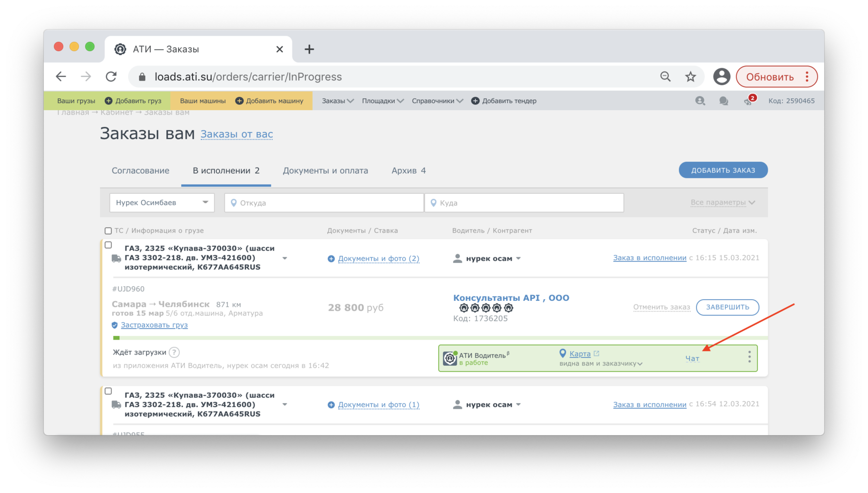This screenshot has width=868, height=493.
Task: Reload the page with refresh icon
Action: [x=111, y=76]
